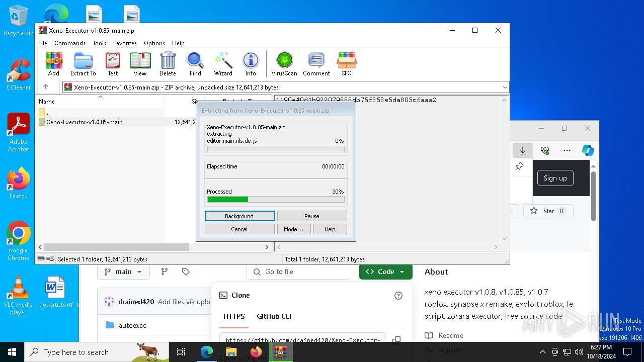Open the Google Chrome desktop shortcut
This screenshot has width=644, height=362.
tap(18, 241)
